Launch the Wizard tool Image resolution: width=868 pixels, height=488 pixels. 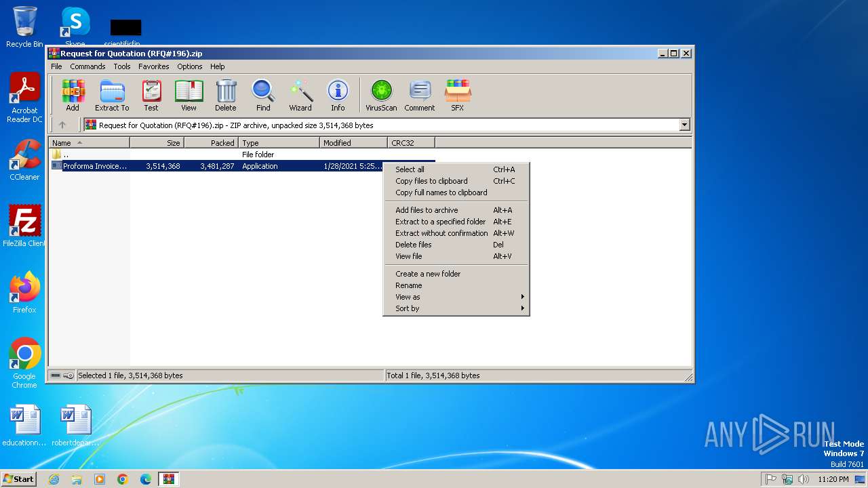pos(300,95)
